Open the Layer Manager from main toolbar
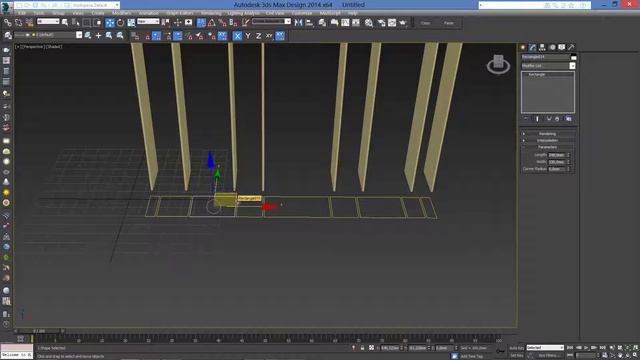 pos(322,23)
